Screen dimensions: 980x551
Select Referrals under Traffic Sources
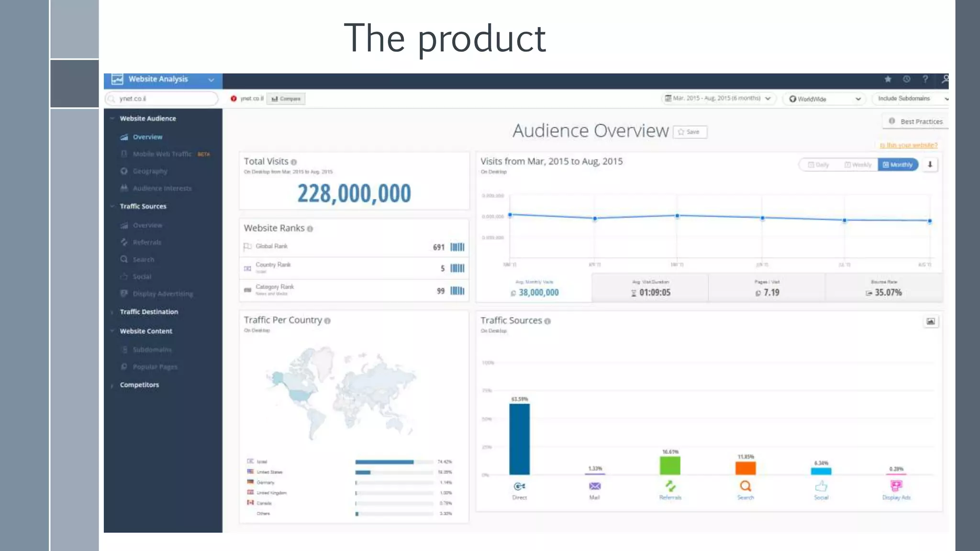click(x=147, y=242)
